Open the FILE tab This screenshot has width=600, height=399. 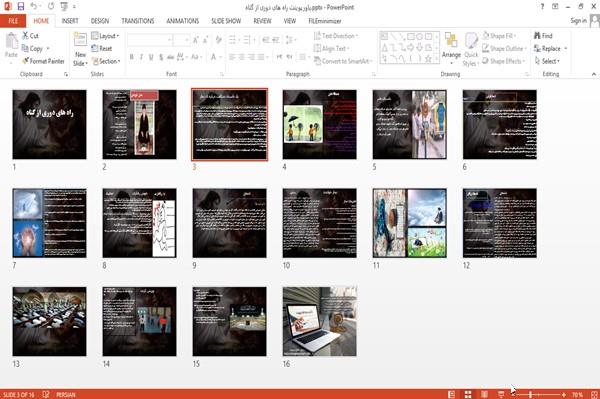pyautogui.click(x=13, y=21)
